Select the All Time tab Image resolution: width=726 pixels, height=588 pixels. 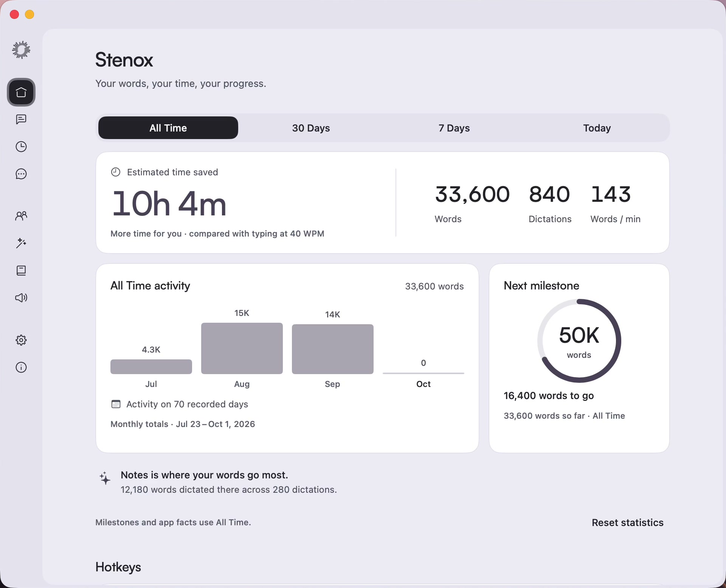point(168,128)
